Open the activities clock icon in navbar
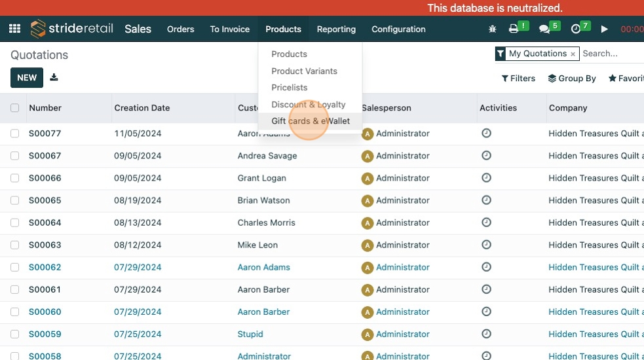 point(576,29)
